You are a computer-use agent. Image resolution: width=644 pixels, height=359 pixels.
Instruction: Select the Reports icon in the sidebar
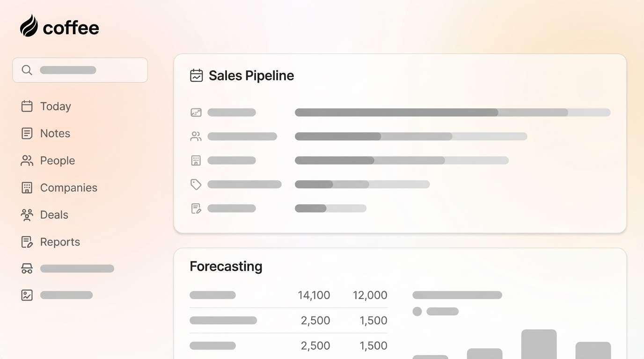pos(27,242)
